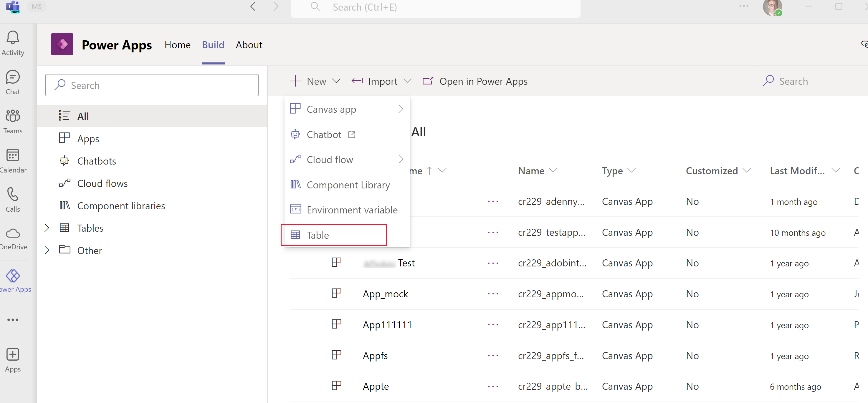Click the Canvas app menu icon

coord(296,109)
